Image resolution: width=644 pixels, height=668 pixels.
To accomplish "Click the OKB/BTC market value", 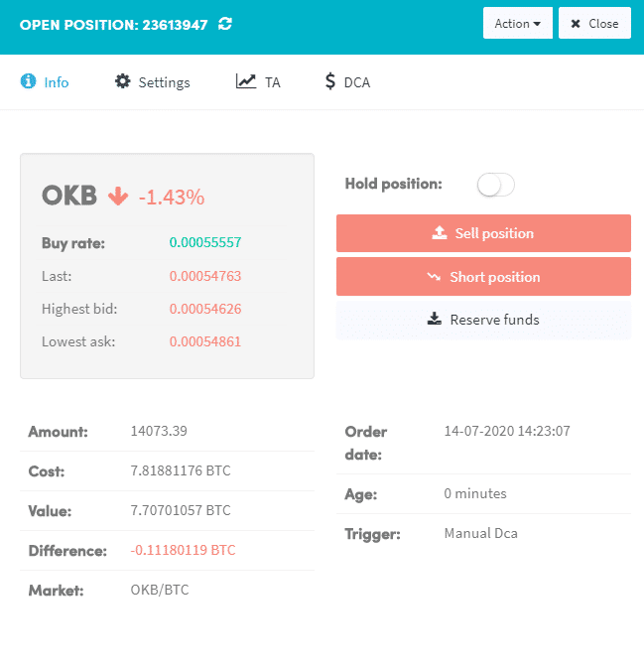I will point(160,590).
